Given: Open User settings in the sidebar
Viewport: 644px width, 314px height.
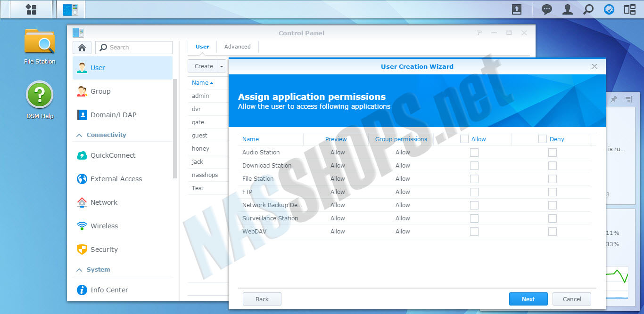Looking at the screenshot, I should tap(123, 68).
